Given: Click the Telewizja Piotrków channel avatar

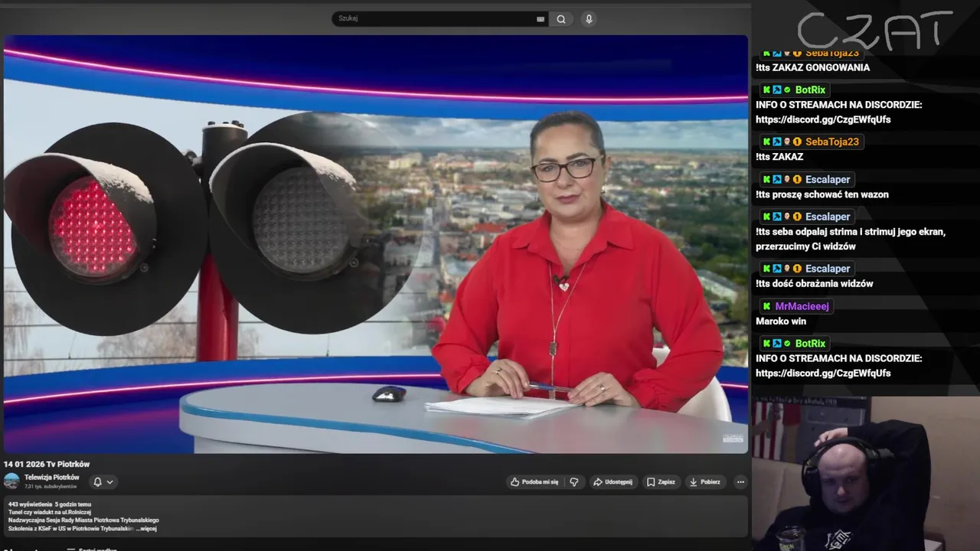Looking at the screenshot, I should (11, 481).
